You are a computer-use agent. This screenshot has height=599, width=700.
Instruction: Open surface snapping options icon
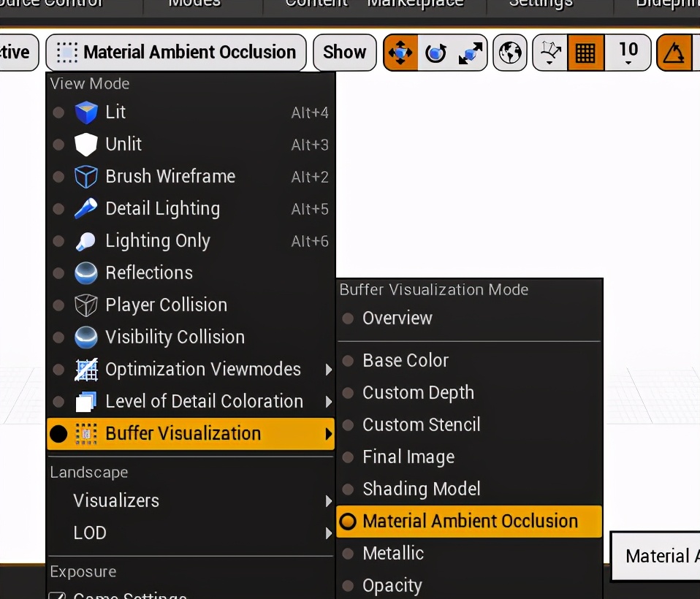click(x=550, y=53)
